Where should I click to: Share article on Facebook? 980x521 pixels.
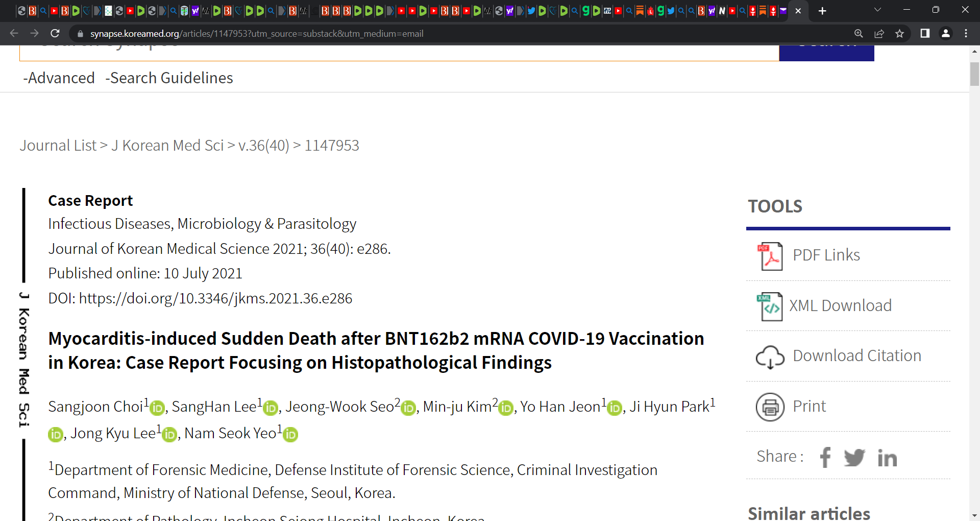825,457
